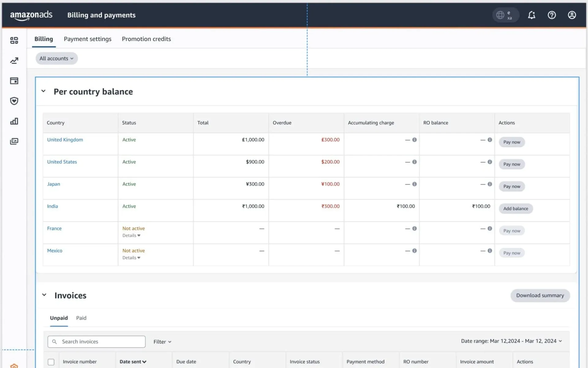This screenshot has width=588, height=368.
Task: Open Payment settings tab
Action: click(x=88, y=39)
